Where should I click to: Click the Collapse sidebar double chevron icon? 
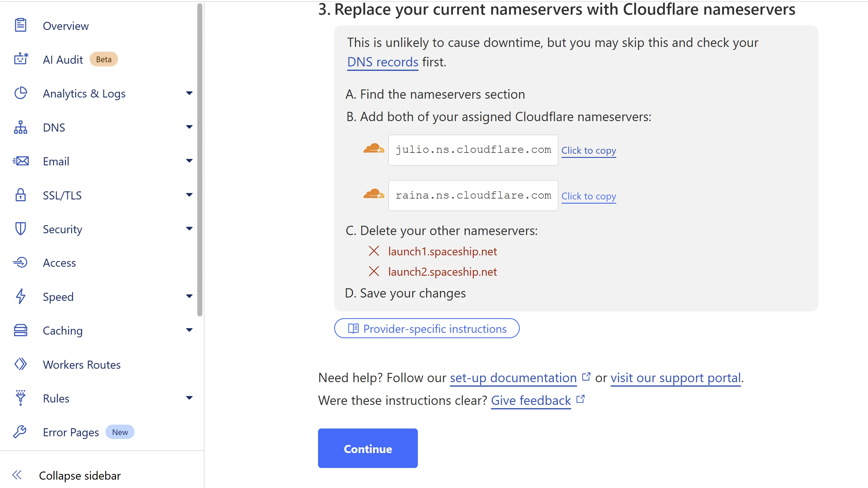click(x=17, y=475)
